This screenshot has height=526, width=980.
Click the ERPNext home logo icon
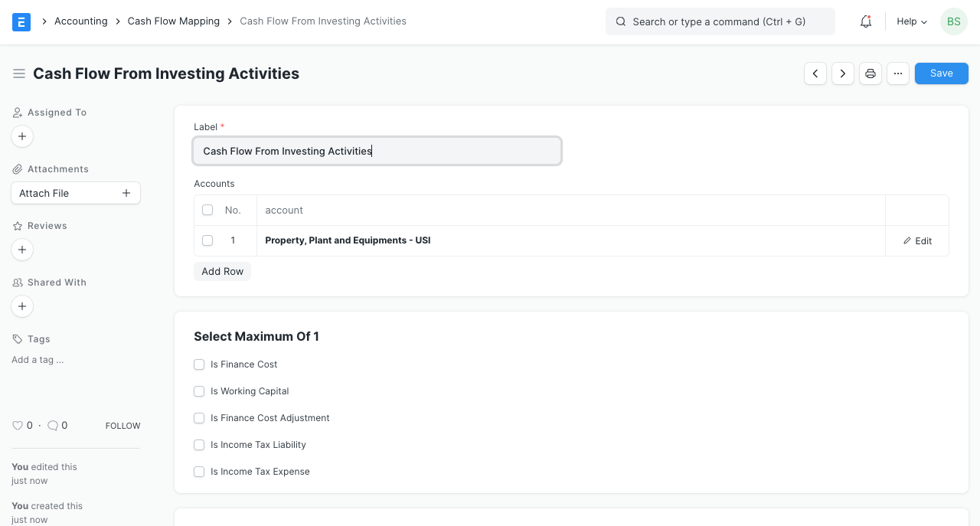tap(21, 21)
